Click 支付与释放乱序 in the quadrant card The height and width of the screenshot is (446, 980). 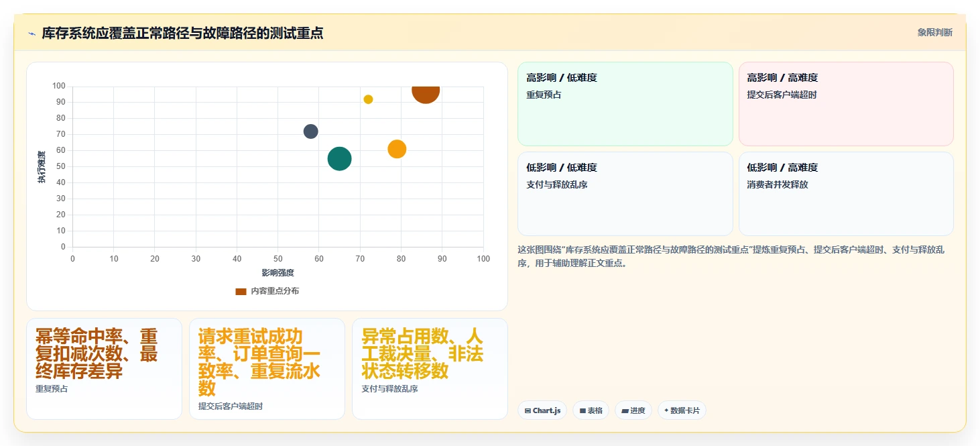557,184
